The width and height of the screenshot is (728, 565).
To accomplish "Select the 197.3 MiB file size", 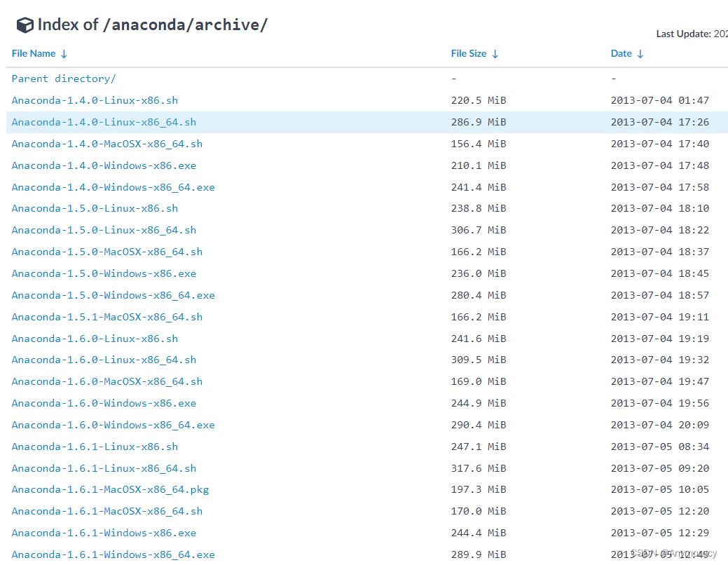I will pos(479,489).
